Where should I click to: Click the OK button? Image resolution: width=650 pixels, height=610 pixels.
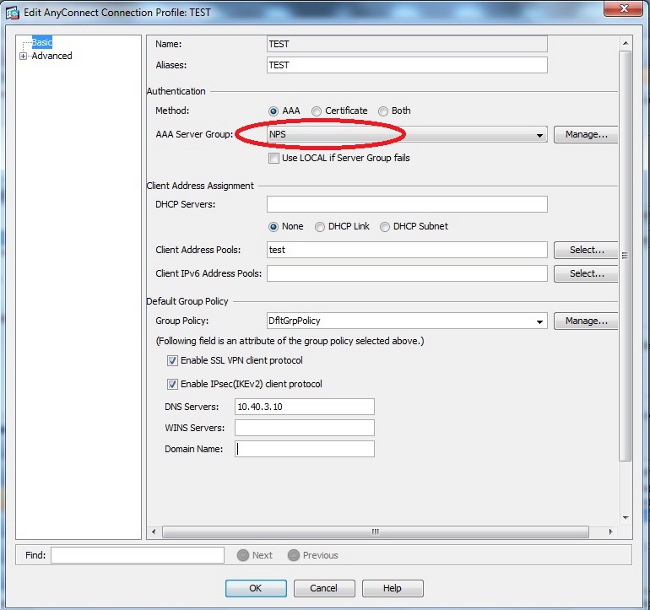pyautogui.click(x=256, y=588)
